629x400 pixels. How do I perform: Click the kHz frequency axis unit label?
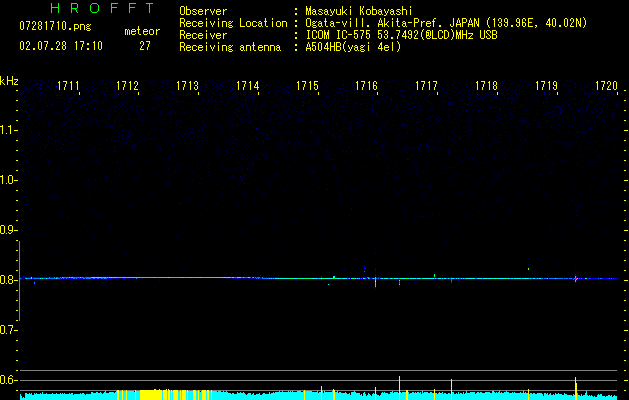[x=9, y=81]
